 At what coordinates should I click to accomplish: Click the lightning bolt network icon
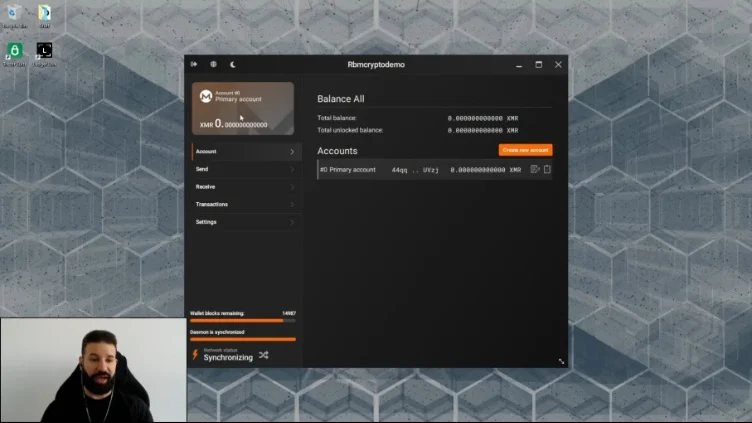tap(195, 355)
